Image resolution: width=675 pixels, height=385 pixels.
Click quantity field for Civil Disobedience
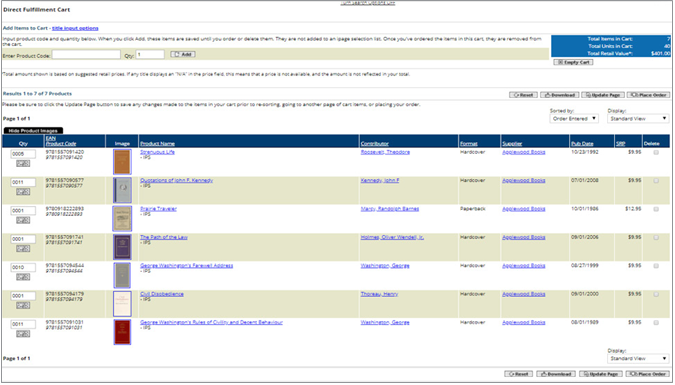coord(23,296)
